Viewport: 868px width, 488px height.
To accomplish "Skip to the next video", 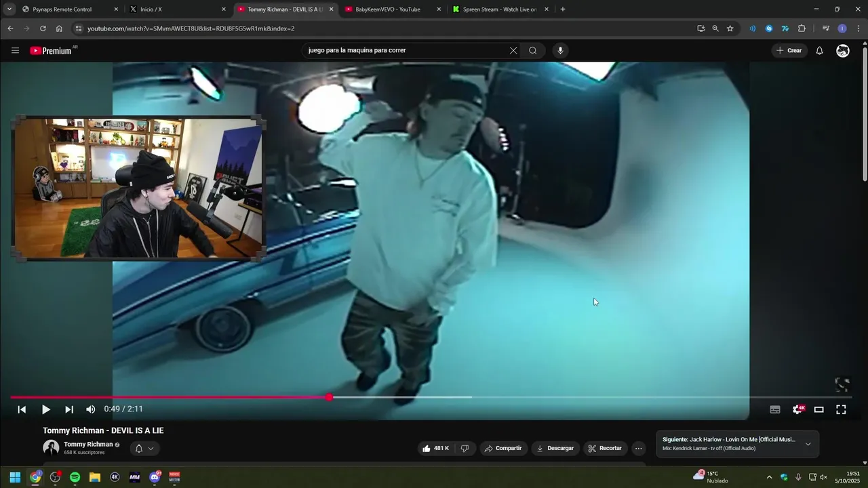I will coord(68,409).
